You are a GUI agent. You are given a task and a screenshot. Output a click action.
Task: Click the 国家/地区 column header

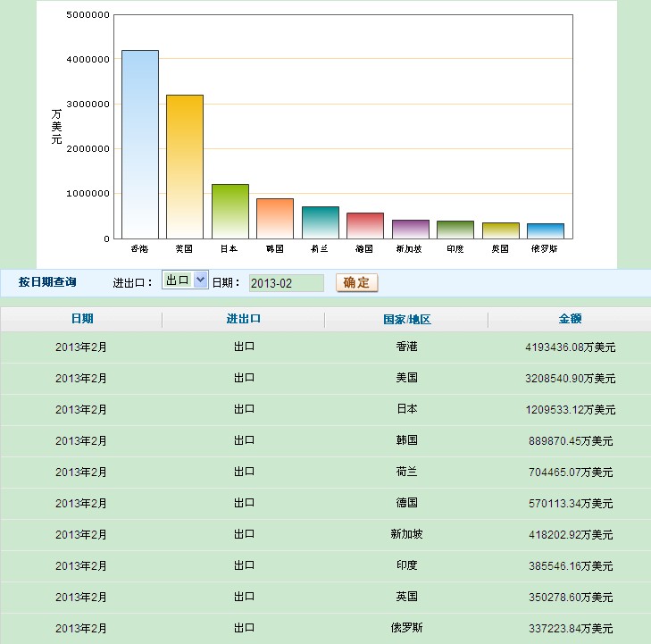click(x=407, y=319)
